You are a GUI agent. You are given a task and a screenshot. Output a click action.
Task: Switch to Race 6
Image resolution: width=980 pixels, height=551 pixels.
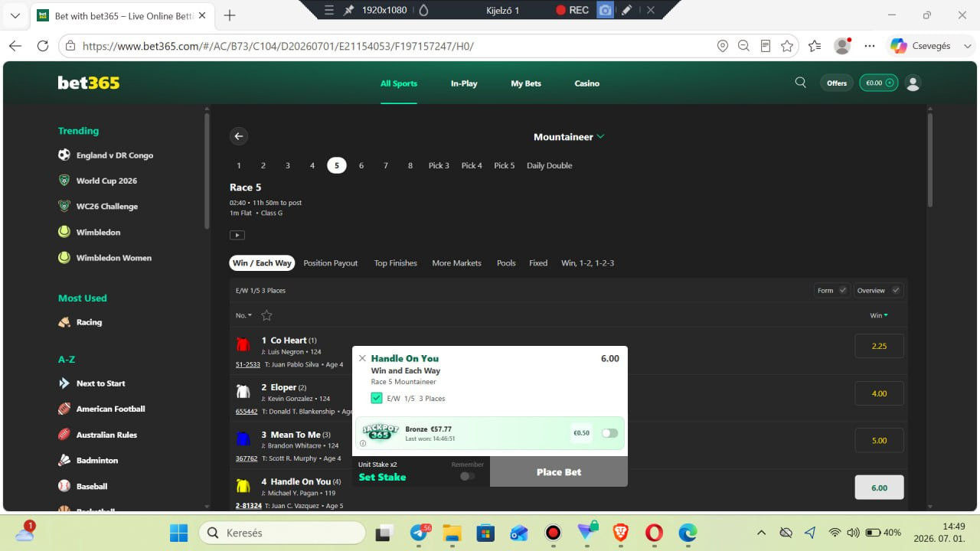(361, 165)
